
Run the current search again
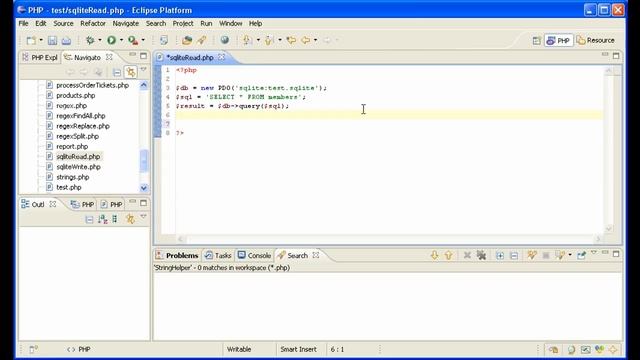[x=531, y=256]
